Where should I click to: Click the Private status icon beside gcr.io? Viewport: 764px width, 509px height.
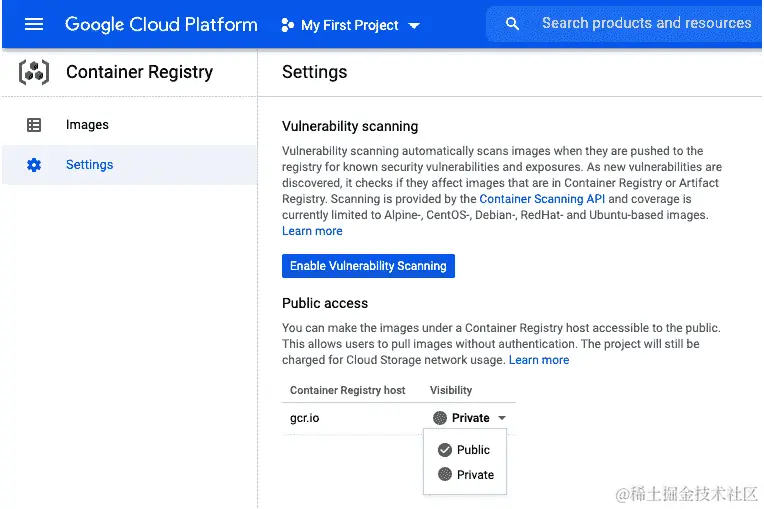coord(440,418)
